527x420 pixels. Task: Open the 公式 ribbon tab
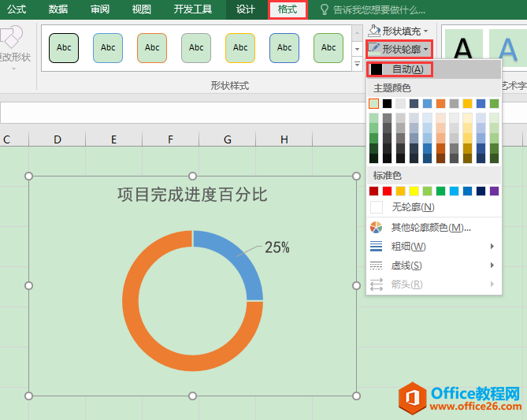pos(17,9)
